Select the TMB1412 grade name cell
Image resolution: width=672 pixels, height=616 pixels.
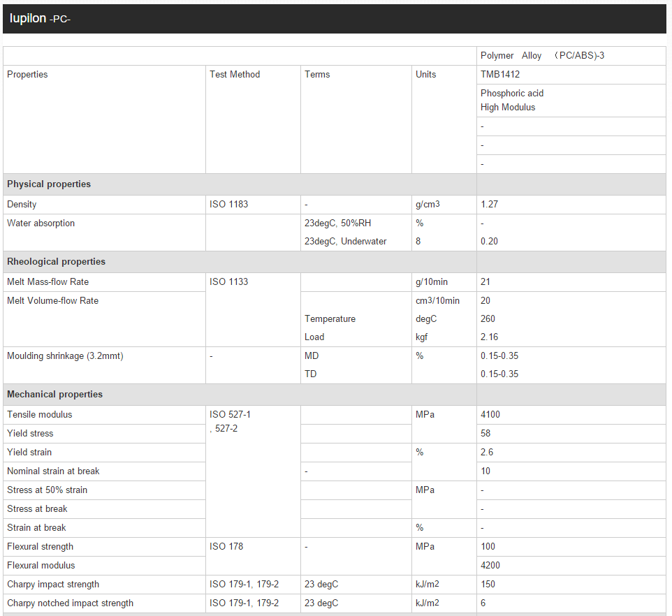click(x=500, y=75)
